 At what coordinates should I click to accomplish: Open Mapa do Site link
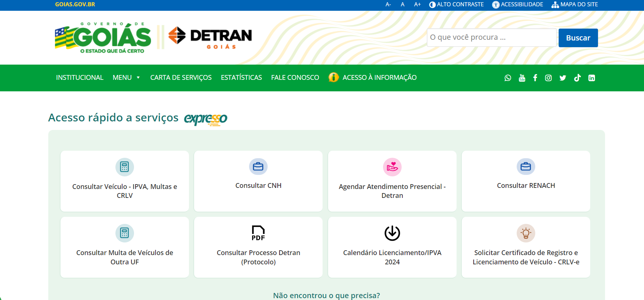(575, 4)
